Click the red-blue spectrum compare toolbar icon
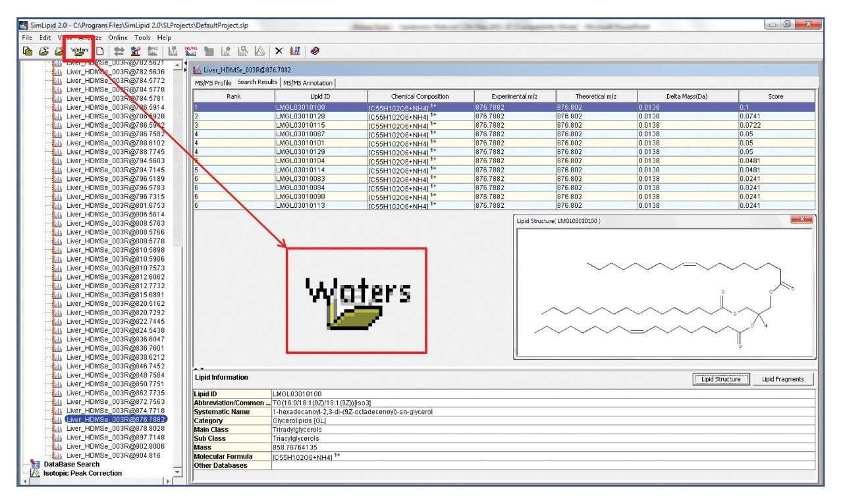The width and height of the screenshot is (843, 504). point(295,51)
